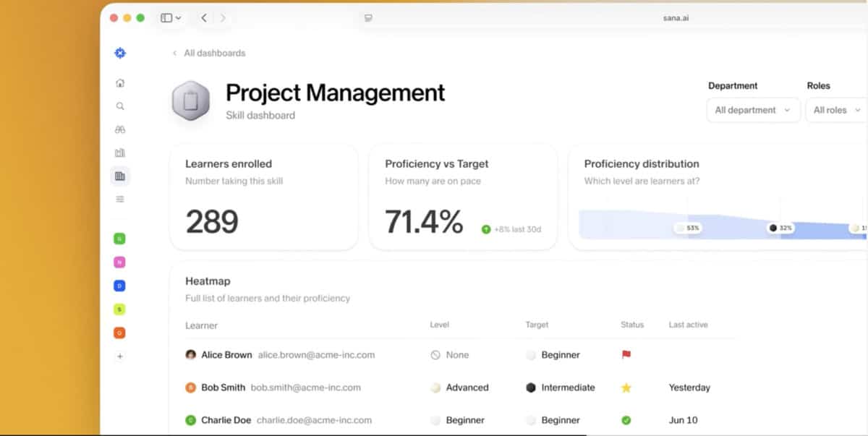Screen dimensions: 868x436
Task: Expand the chevron next to sidebar toggle
Action: (x=179, y=18)
